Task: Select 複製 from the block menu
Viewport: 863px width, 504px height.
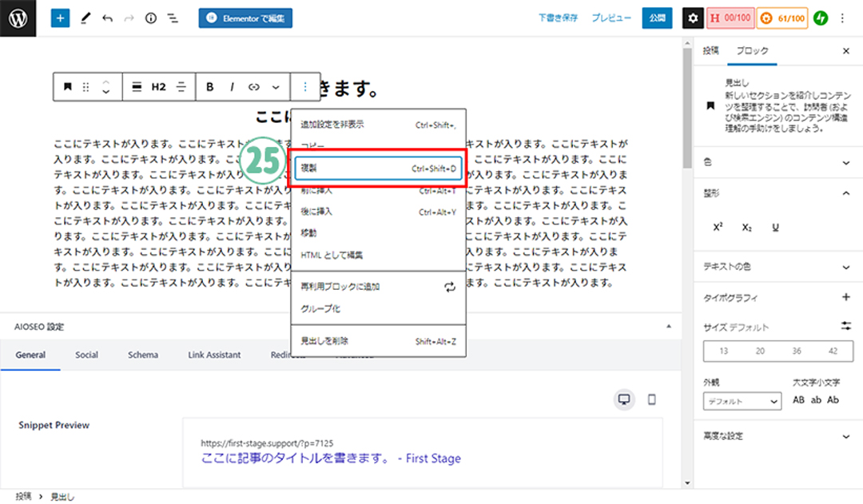Action: tap(377, 169)
